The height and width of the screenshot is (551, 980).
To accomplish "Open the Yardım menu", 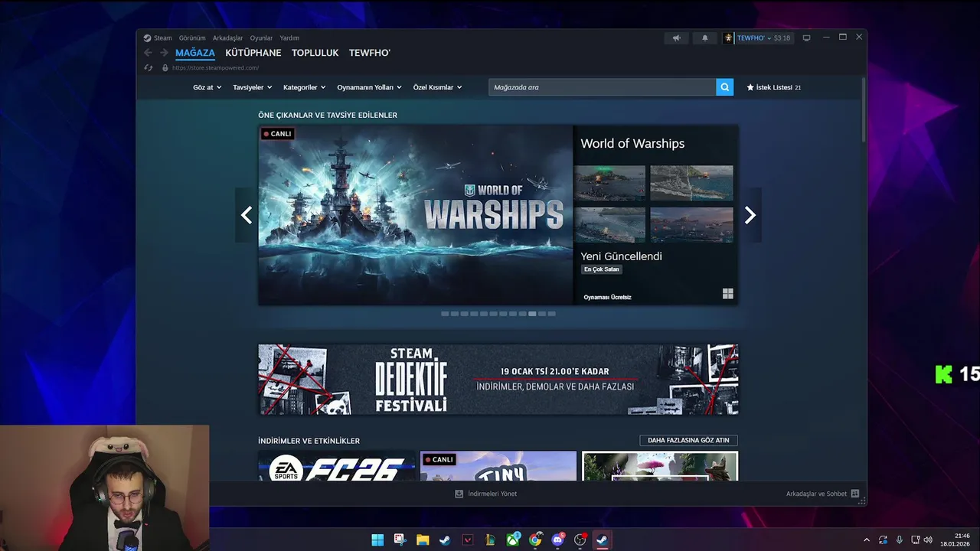I will coord(289,37).
